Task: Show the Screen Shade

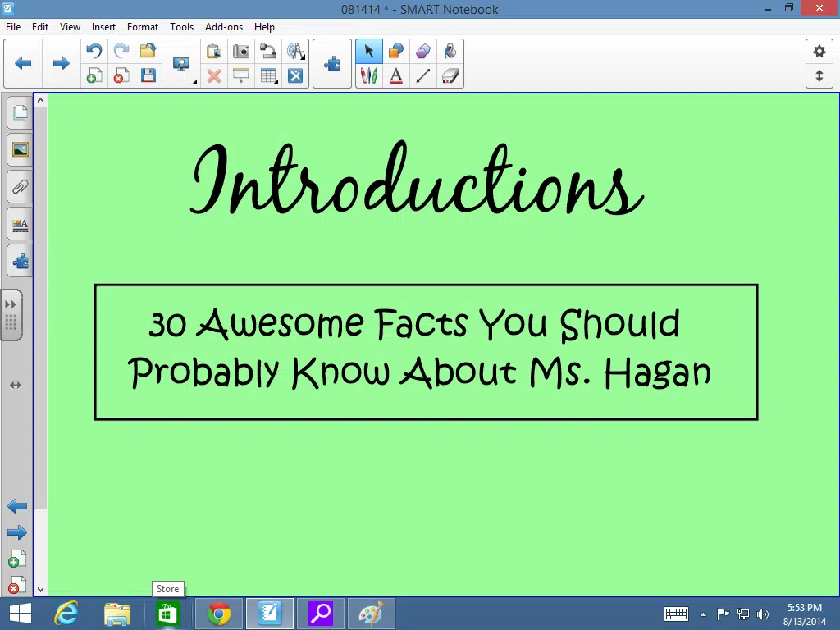Action: [241, 76]
